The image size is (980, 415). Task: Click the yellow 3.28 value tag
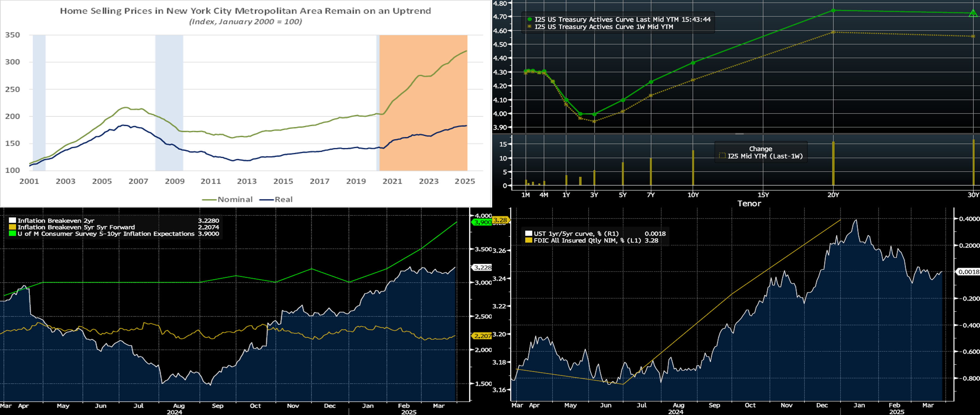tap(501, 220)
